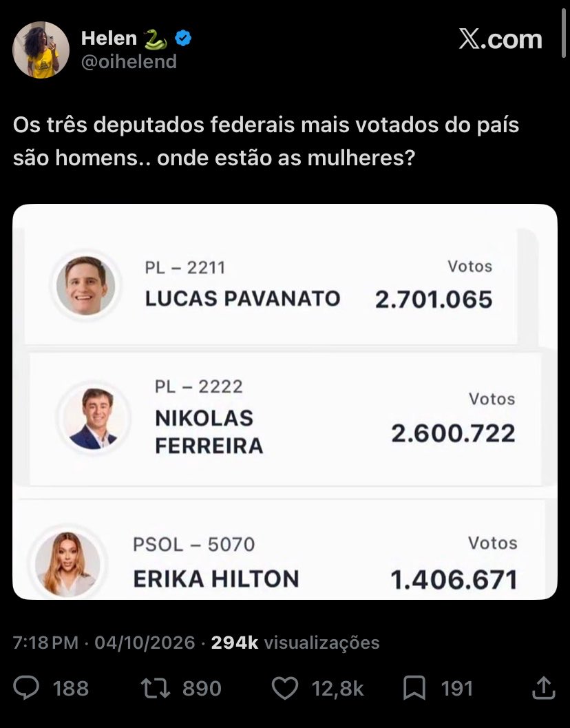Click the reply speech bubble icon
This screenshot has height=728, width=570.
point(26,687)
